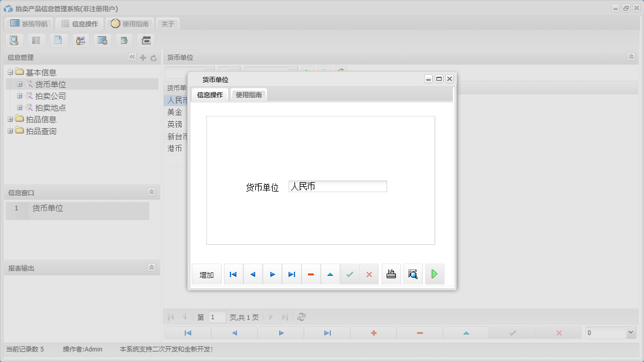Expand the 报表输出 panel
Screen dimensions: 644x362
pyautogui.click(x=151, y=267)
